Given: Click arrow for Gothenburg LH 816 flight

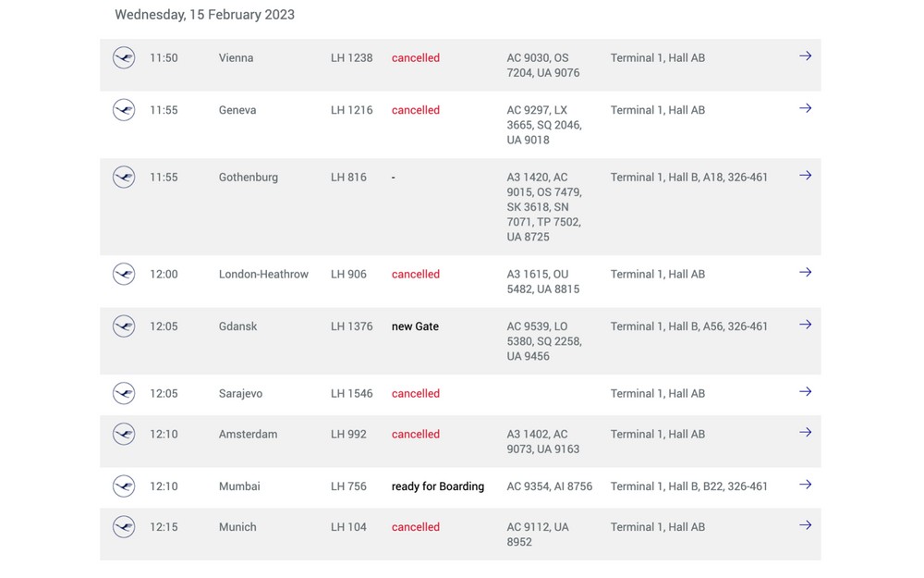Looking at the screenshot, I should coord(805,176).
